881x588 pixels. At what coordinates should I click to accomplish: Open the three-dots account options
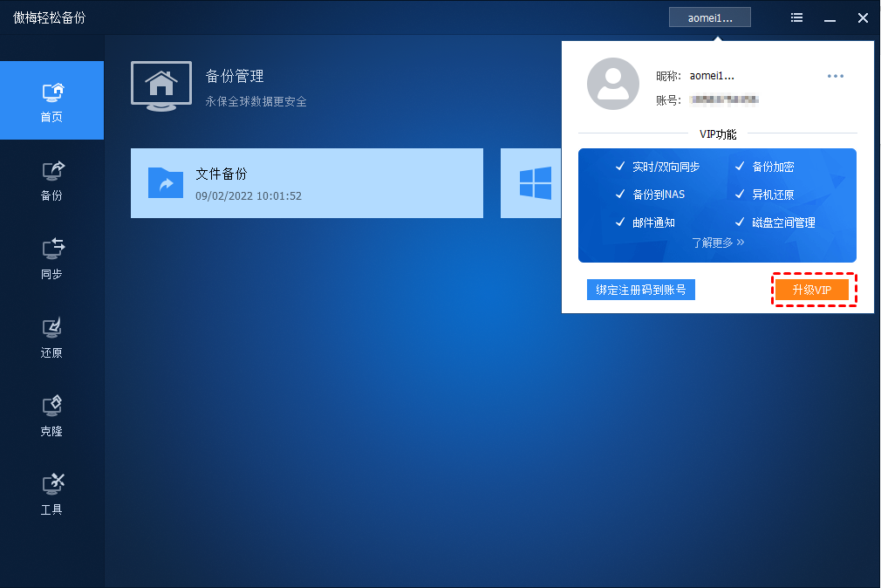pos(836,76)
